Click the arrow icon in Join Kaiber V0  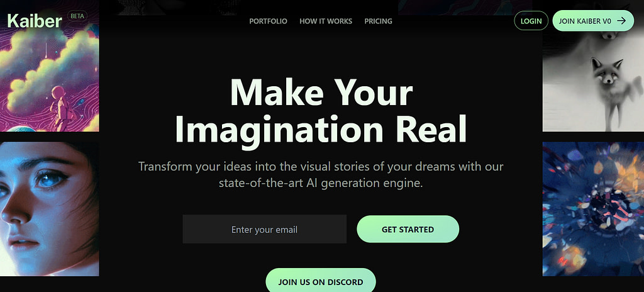(x=621, y=21)
